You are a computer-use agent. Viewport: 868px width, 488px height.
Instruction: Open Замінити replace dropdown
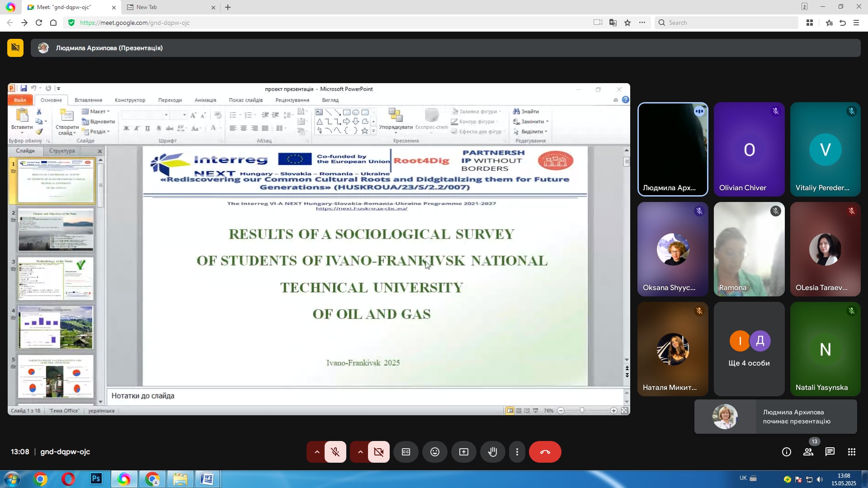pyautogui.click(x=531, y=122)
